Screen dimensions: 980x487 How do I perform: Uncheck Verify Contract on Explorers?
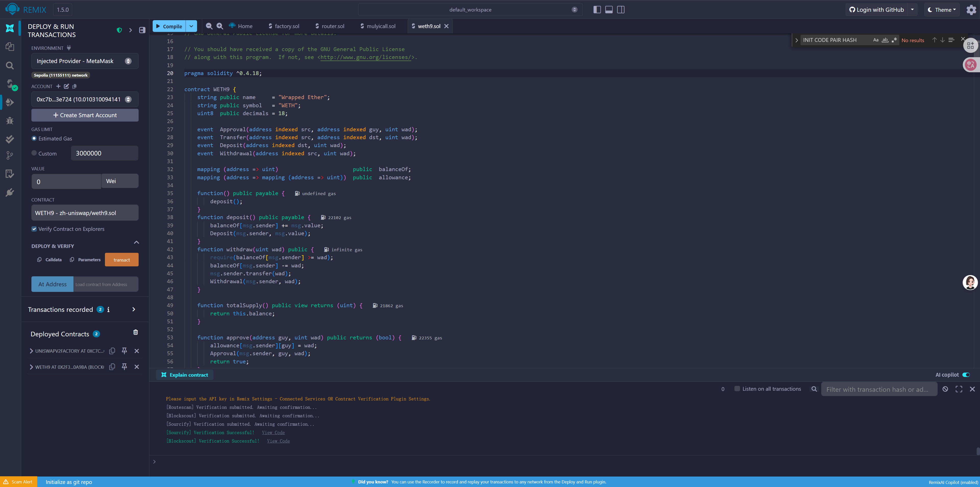(x=34, y=229)
